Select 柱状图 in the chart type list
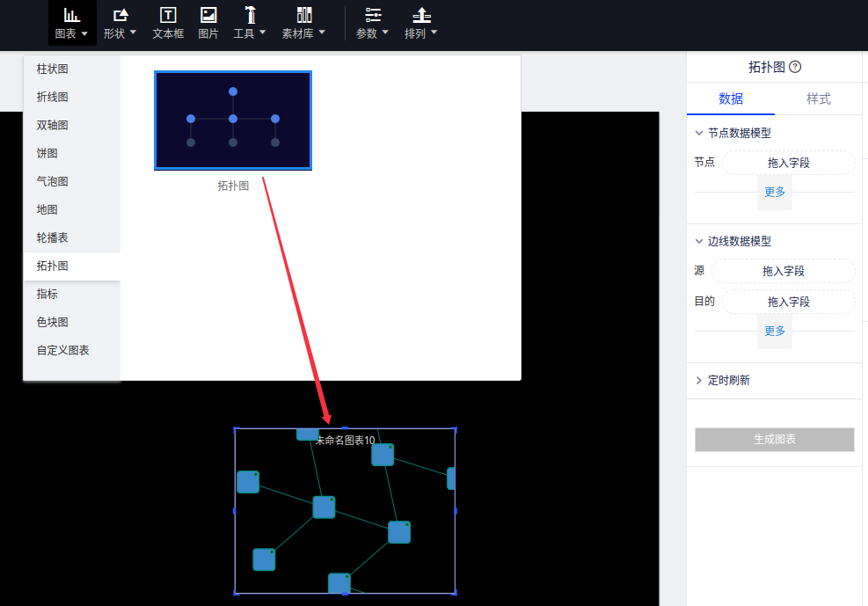868x606 pixels. (53, 69)
